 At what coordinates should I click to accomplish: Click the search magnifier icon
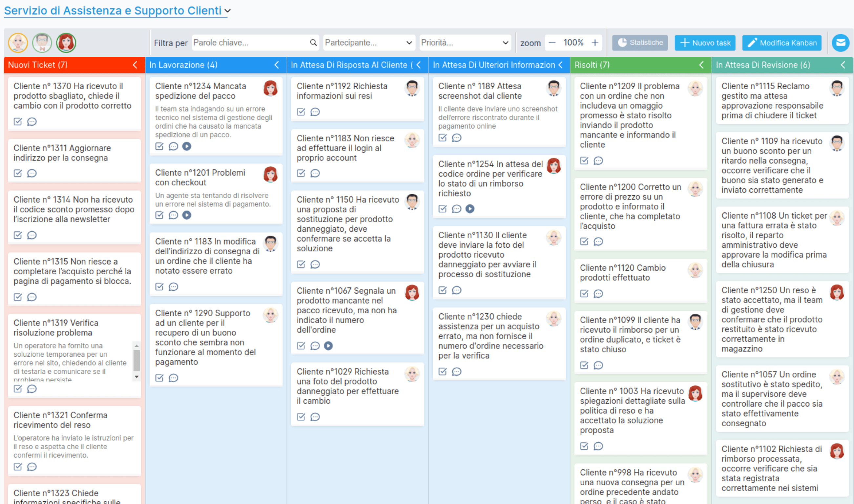point(313,43)
